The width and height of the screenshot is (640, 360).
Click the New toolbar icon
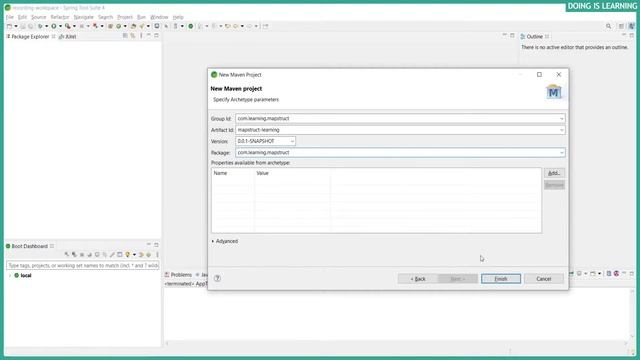pyautogui.click(x=9, y=26)
